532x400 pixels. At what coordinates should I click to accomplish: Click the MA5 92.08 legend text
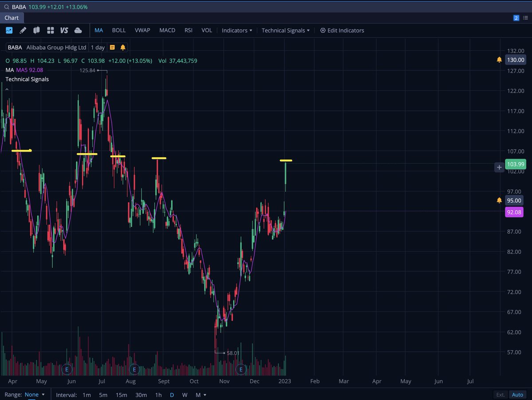coord(30,70)
